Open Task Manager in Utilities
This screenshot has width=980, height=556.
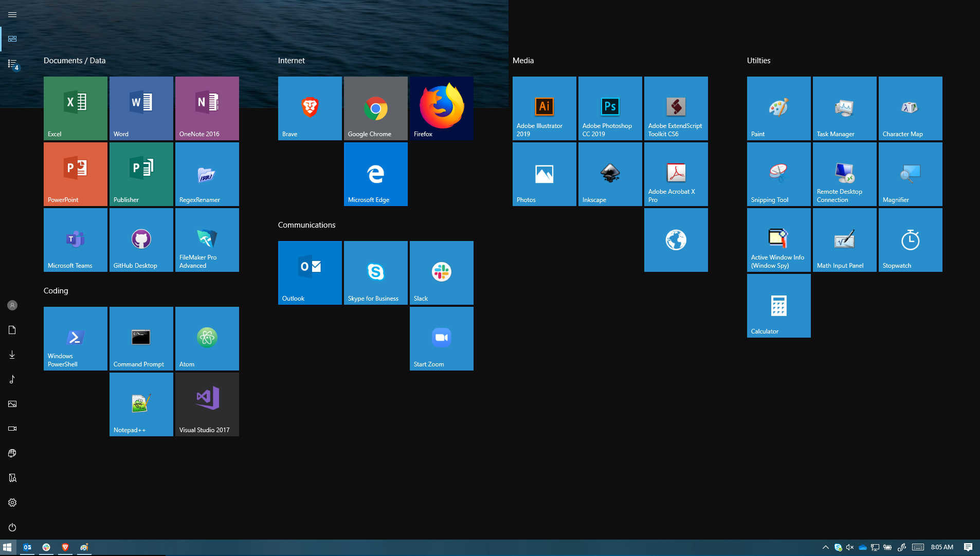844,108
